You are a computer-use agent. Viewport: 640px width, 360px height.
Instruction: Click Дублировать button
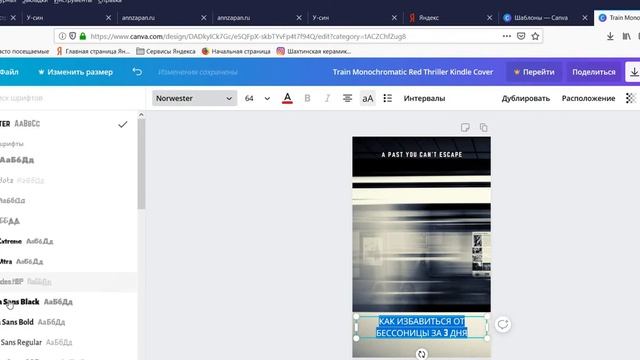(x=525, y=98)
